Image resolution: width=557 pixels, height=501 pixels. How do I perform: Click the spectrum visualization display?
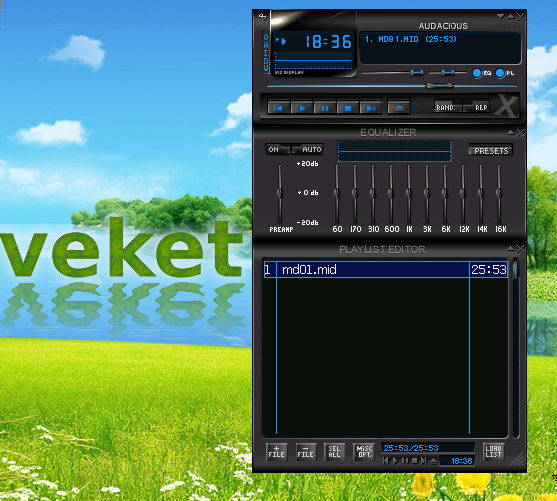point(313,60)
